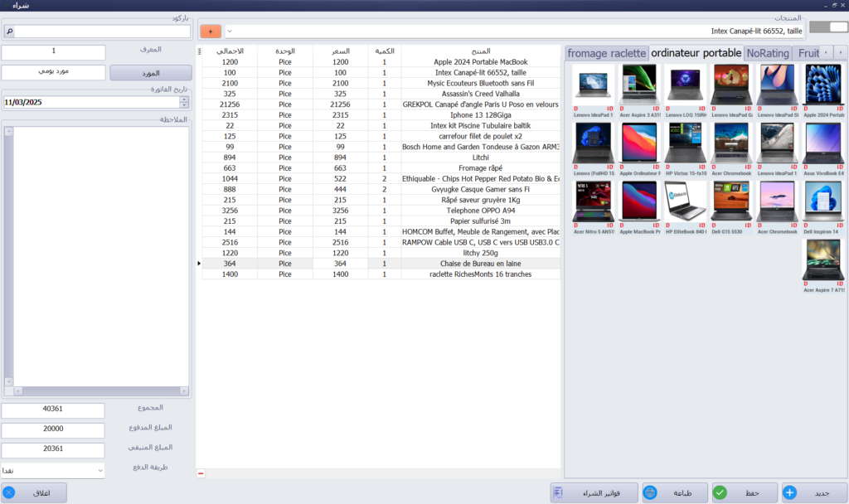The height and width of the screenshot is (504, 849).
Task: Select the Apple Ordinateur Portable thumbnail
Action: pos(639,149)
